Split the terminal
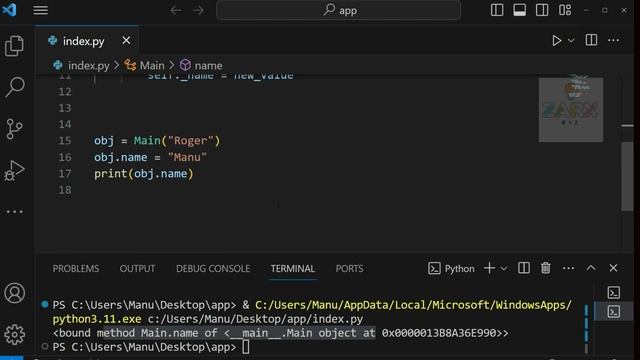 524,268
